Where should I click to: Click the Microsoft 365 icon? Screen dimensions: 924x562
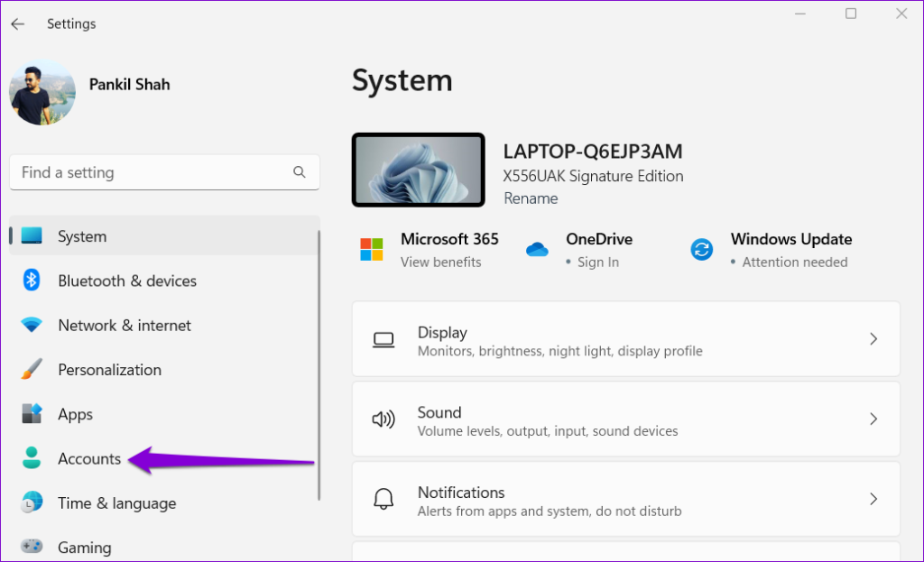coord(373,248)
